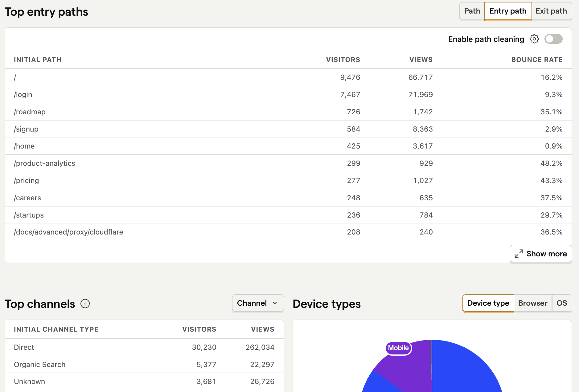Viewport: 579px width, 392px height.
Task: Click the Top channels Views header
Action: click(x=263, y=329)
